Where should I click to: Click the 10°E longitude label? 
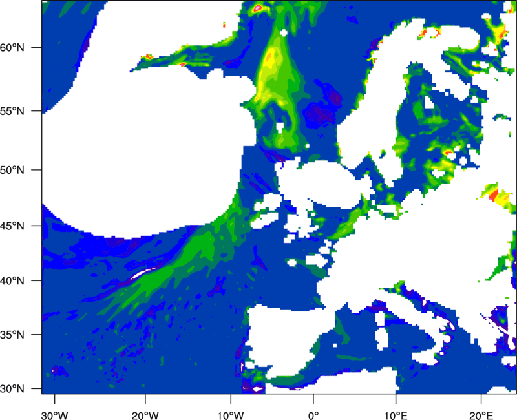pos(396,415)
